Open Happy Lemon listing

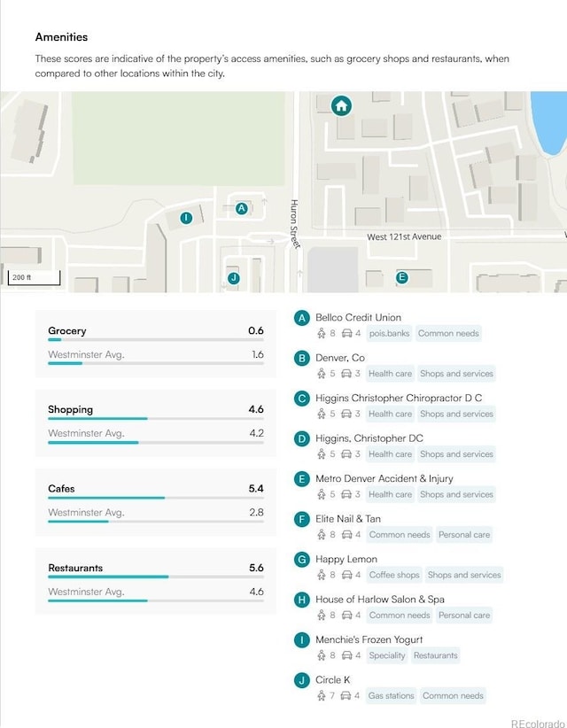tap(346, 559)
